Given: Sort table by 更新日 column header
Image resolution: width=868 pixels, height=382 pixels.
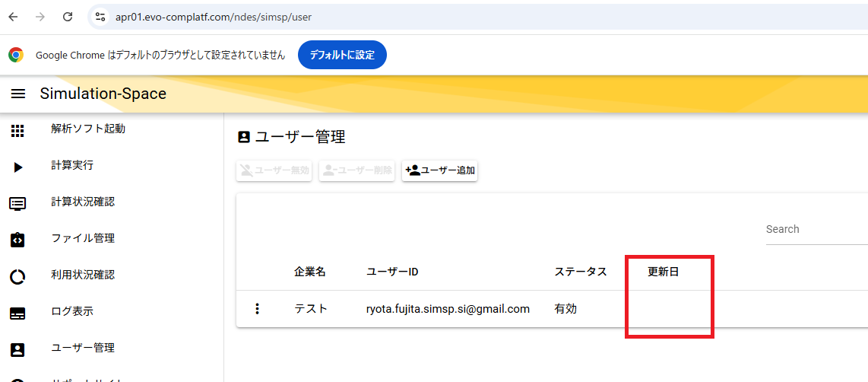Looking at the screenshot, I should click(663, 272).
